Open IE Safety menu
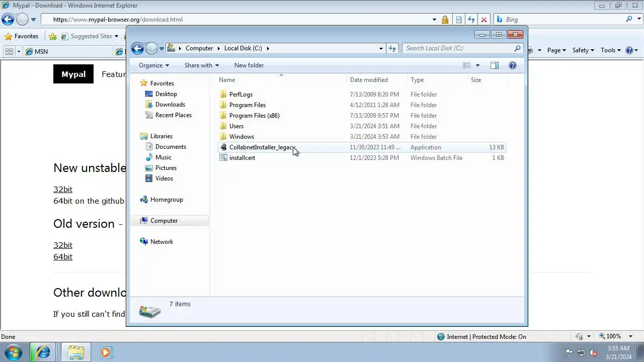The height and width of the screenshot is (362, 644). pos(583,50)
